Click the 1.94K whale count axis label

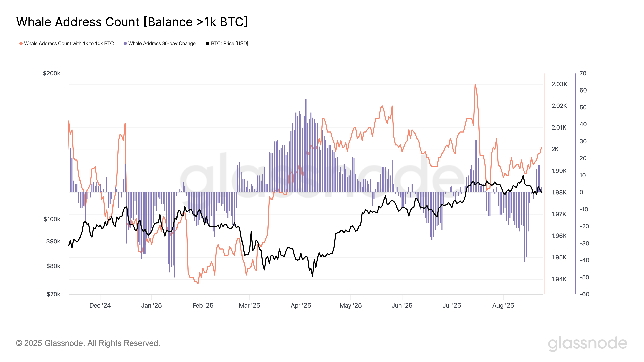click(x=559, y=279)
